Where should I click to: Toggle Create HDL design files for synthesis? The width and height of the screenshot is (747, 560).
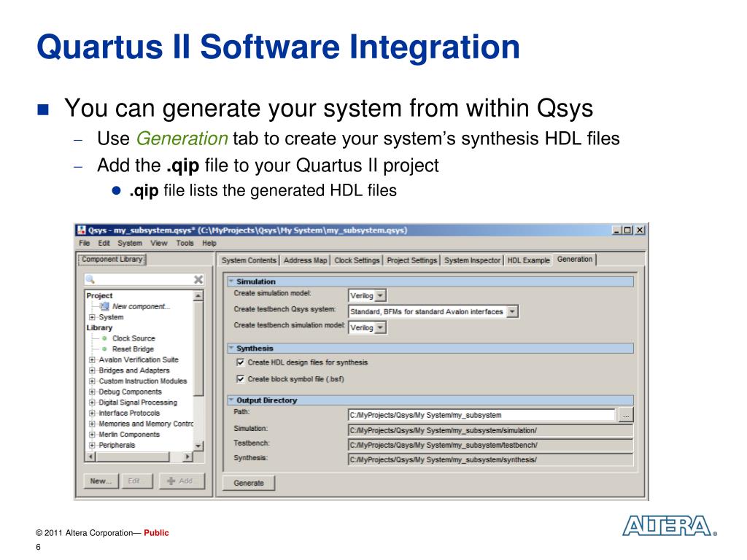coord(241,362)
